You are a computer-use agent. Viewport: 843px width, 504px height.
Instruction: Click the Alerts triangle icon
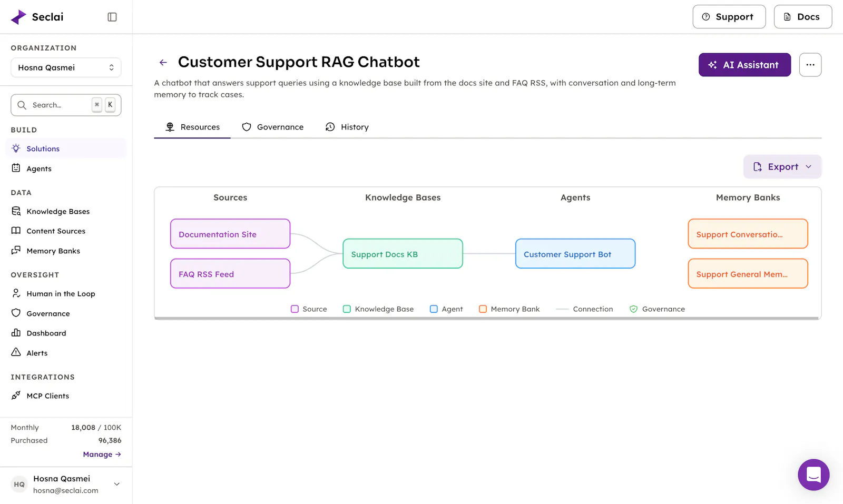tap(16, 352)
